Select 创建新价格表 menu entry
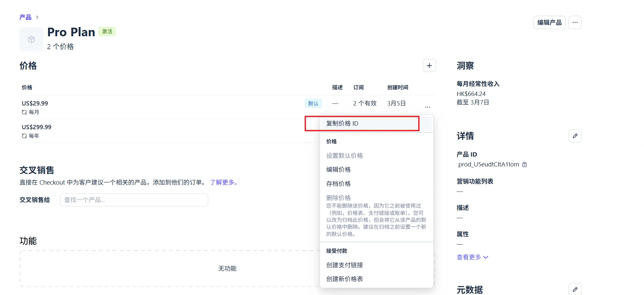This screenshot has height=295, width=644. [344, 279]
